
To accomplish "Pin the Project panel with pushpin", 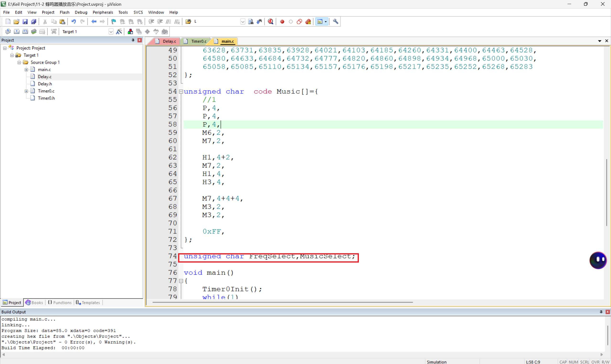I will pyautogui.click(x=133, y=40).
